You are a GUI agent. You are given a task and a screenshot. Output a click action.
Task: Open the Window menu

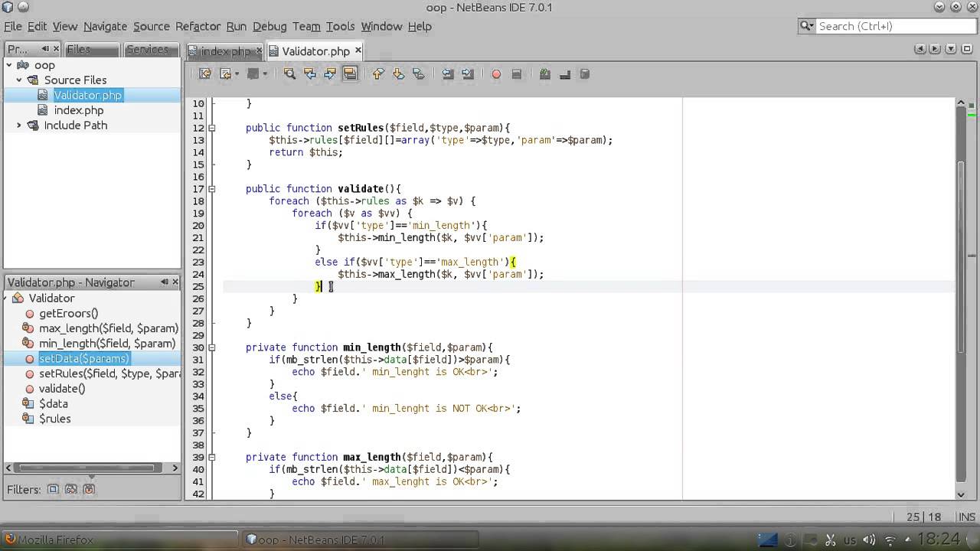pos(381,26)
